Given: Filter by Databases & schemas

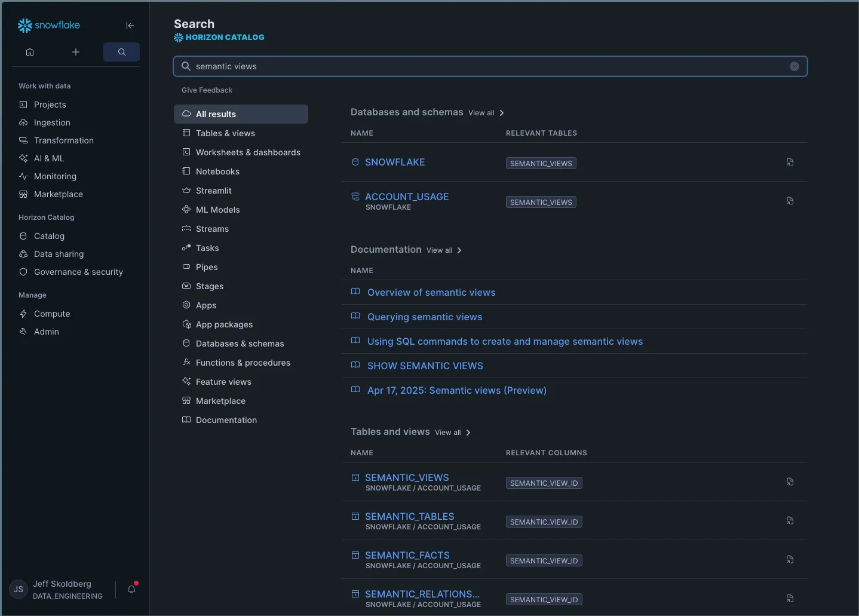Looking at the screenshot, I should tap(241, 344).
